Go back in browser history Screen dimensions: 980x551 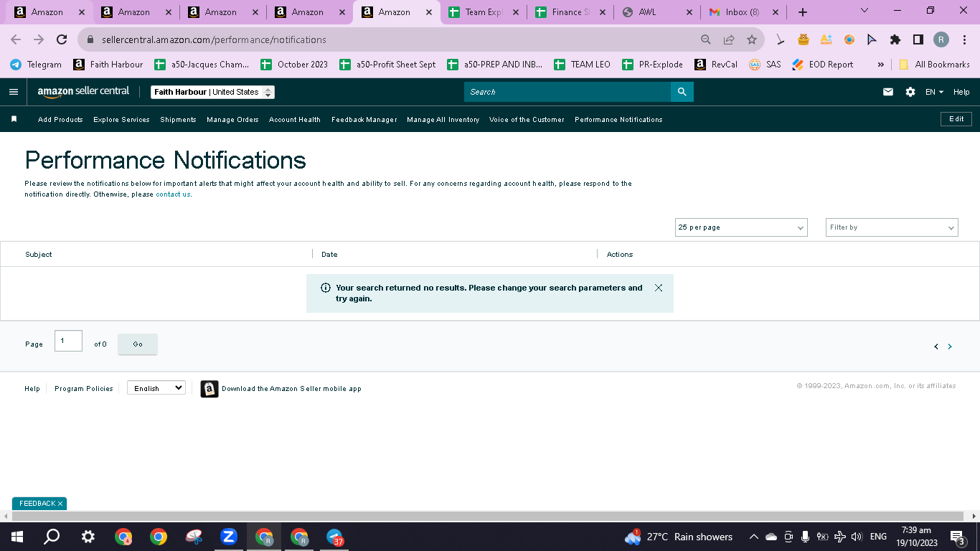(x=16, y=39)
